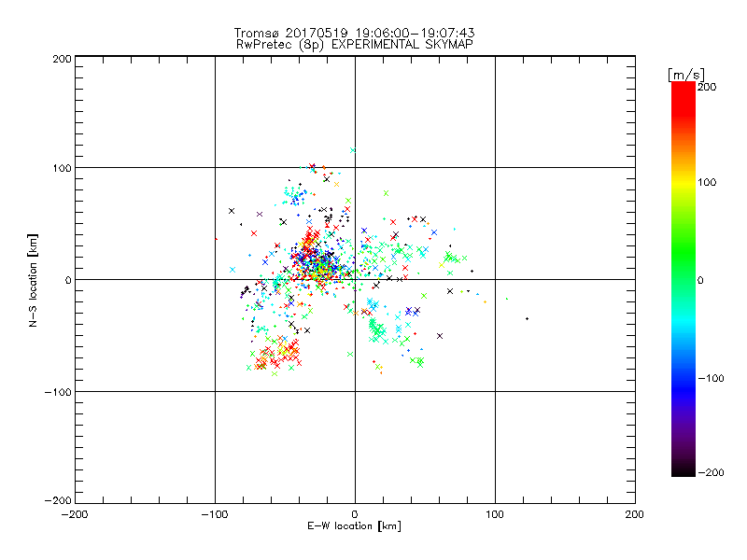Screen dimensions: 747x560
Task: Click the 'E-W location [km]' axis label
Action: coord(354,526)
